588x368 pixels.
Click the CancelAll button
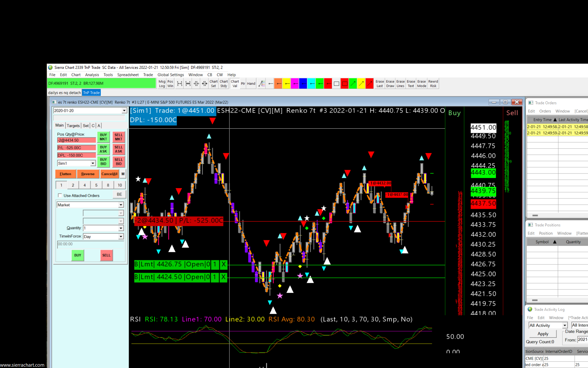point(109,174)
